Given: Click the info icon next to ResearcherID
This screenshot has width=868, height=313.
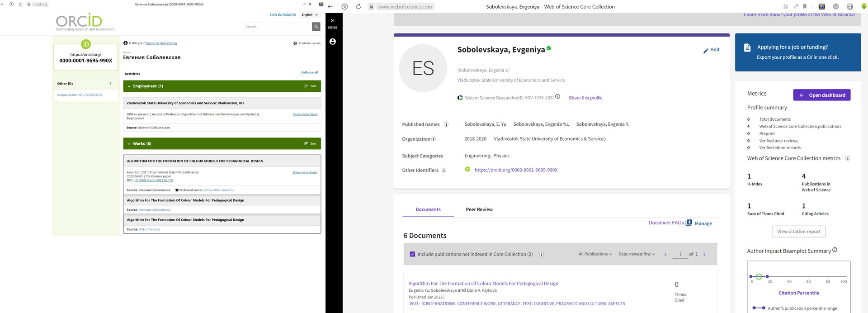Looking at the screenshot, I should coord(557,96).
